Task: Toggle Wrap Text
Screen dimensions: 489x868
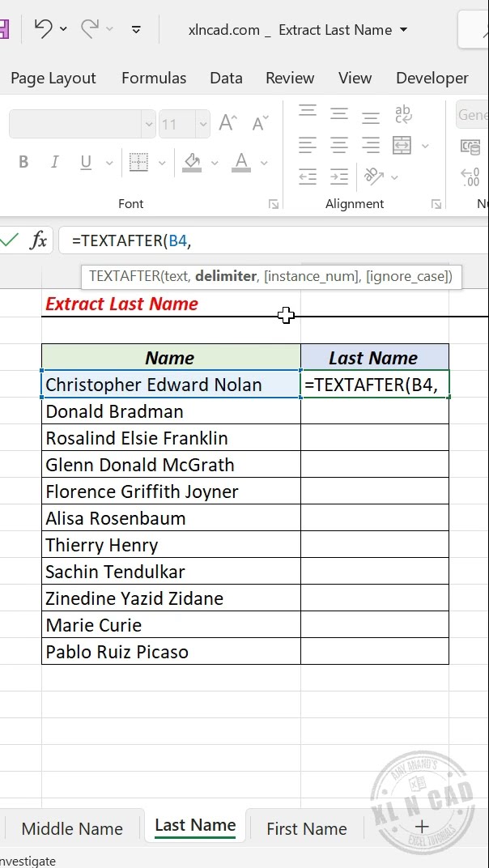Action: pyautogui.click(x=402, y=113)
